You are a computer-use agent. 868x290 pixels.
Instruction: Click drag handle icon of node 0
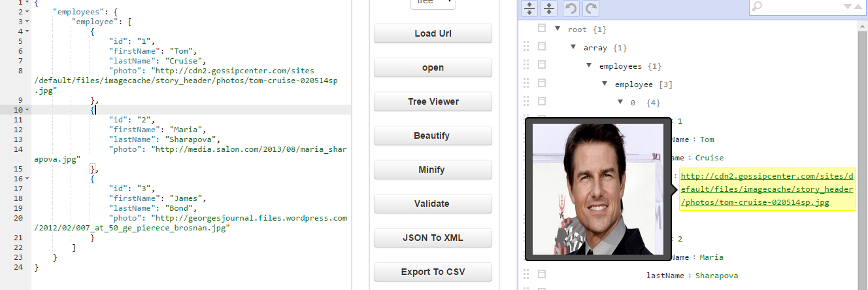coord(526,102)
